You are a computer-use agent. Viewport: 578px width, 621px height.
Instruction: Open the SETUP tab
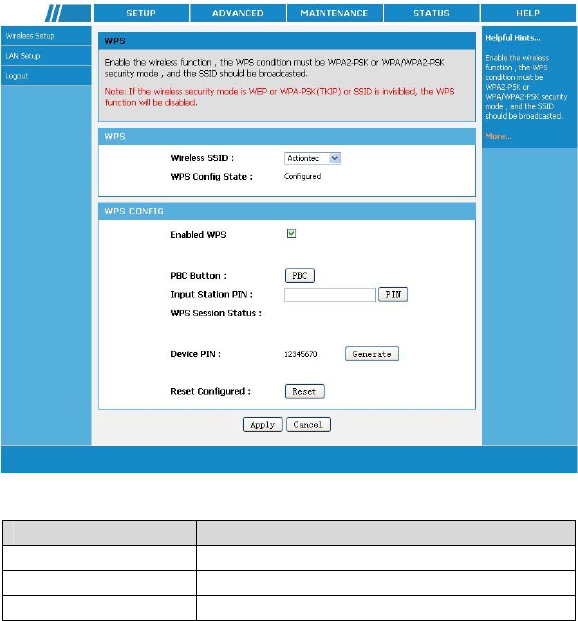(141, 13)
